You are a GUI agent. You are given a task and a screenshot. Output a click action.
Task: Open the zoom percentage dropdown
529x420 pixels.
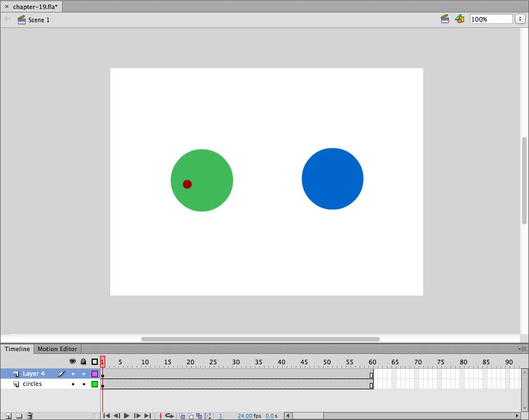[520, 19]
